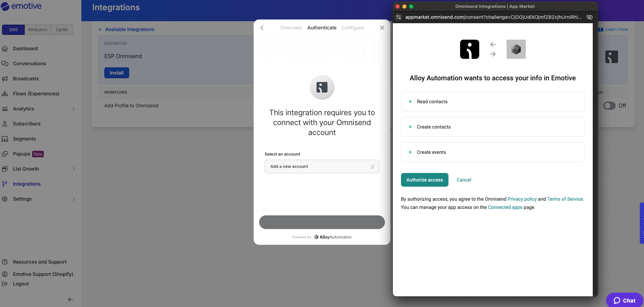Go back with modal chevron arrow

262,28
